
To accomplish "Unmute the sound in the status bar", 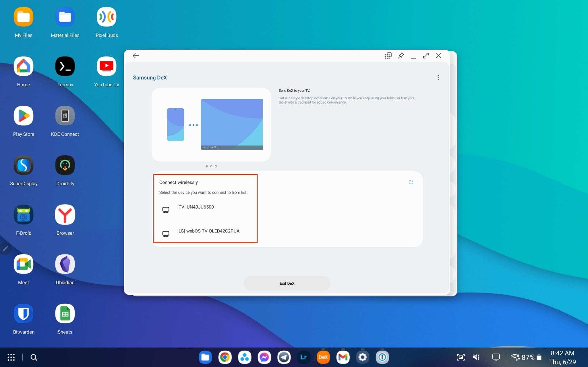I will (476, 357).
